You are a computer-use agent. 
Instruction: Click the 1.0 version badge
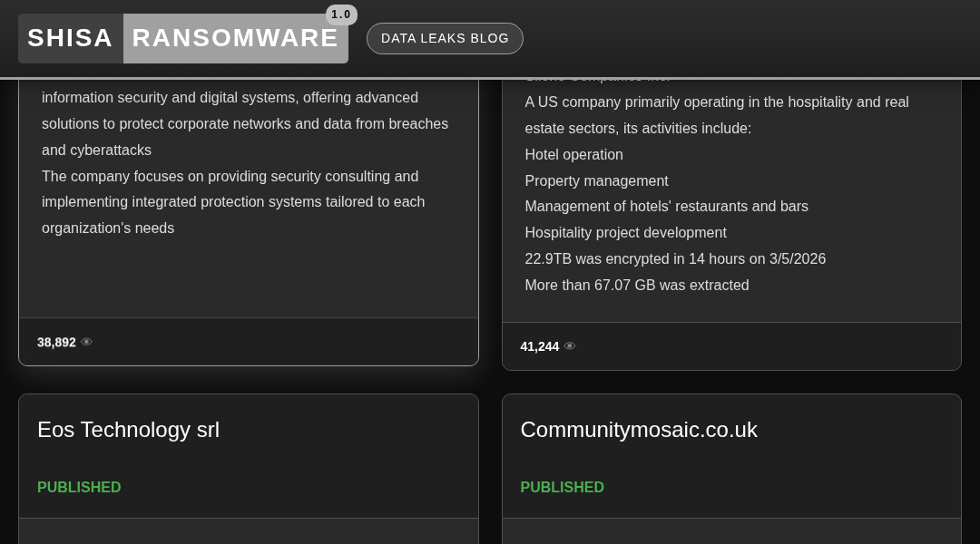click(341, 15)
